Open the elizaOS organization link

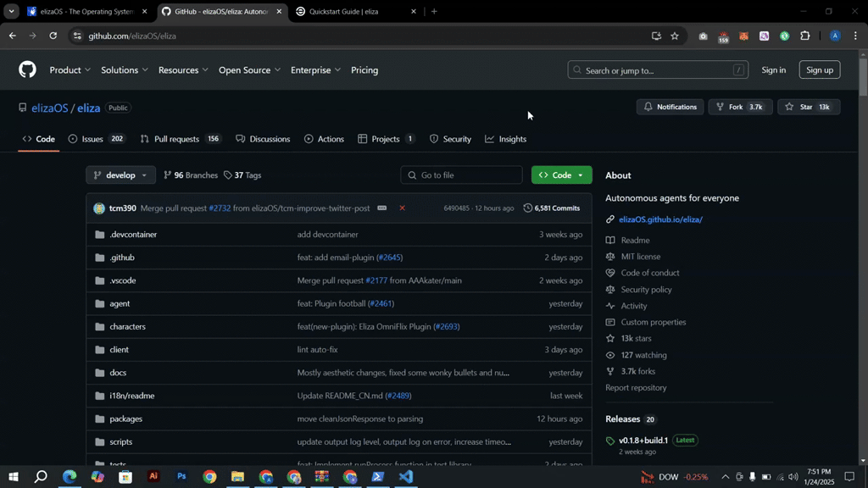50,108
